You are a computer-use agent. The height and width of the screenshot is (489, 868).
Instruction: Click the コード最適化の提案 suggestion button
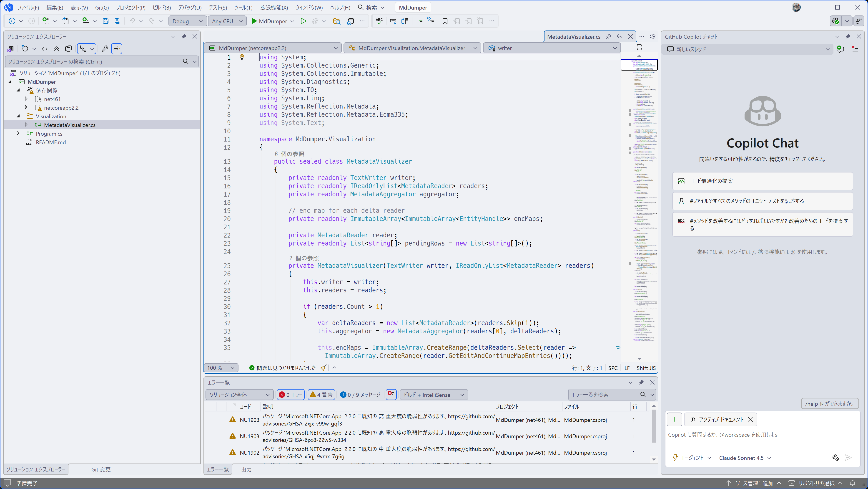click(762, 181)
